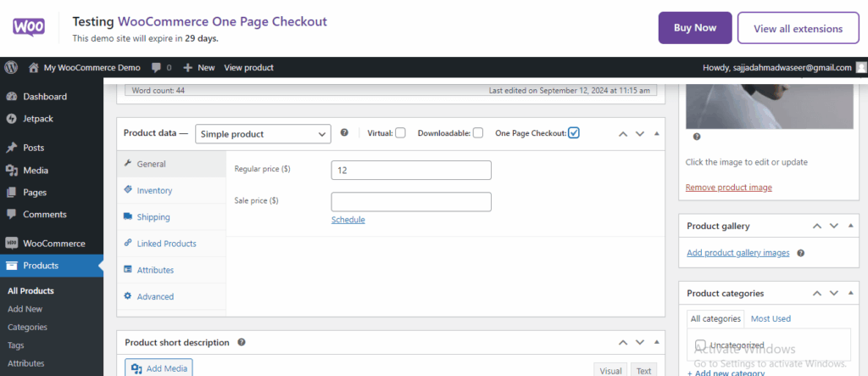Screen dimensions: 868x376
Task: Click Add product gallery images link
Action: pyautogui.click(x=738, y=253)
